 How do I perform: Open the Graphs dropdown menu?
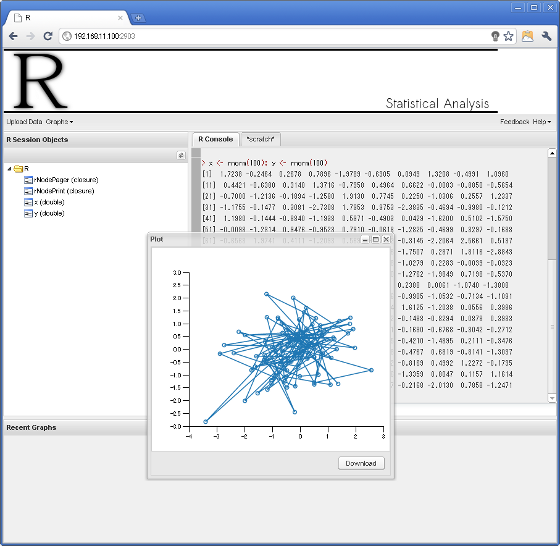coord(59,122)
